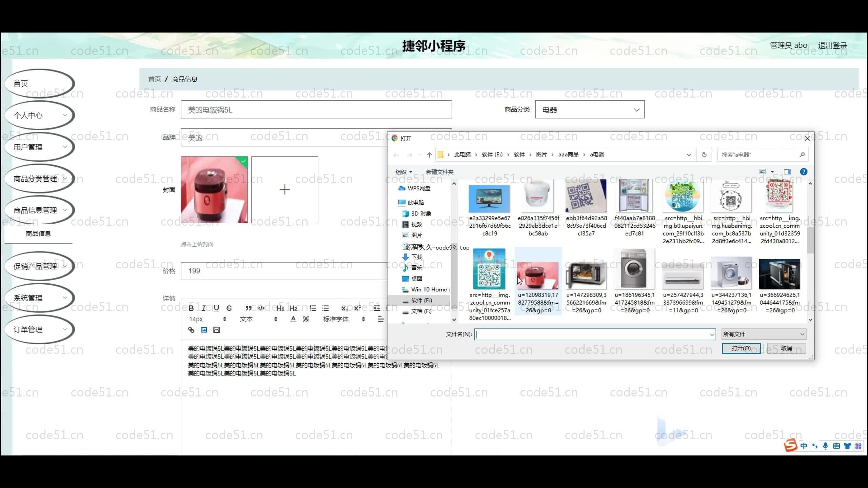Select 此电脑 in the navigation tree
This screenshot has height=488, width=868.
(416, 203)
